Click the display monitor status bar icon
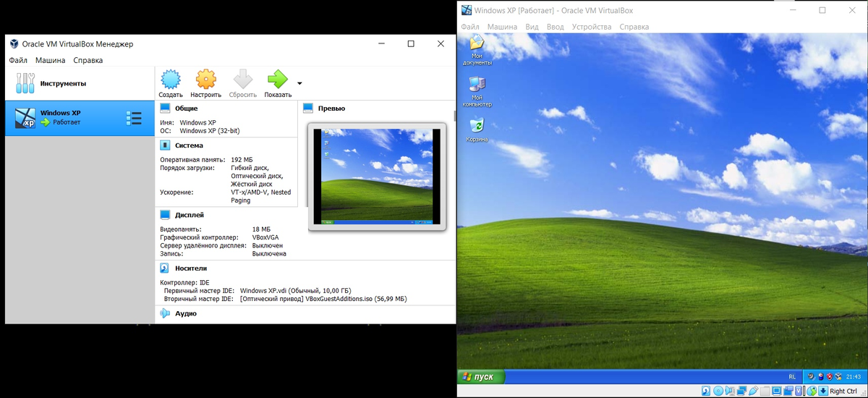The image size is (868, 398). pos(777,391)
